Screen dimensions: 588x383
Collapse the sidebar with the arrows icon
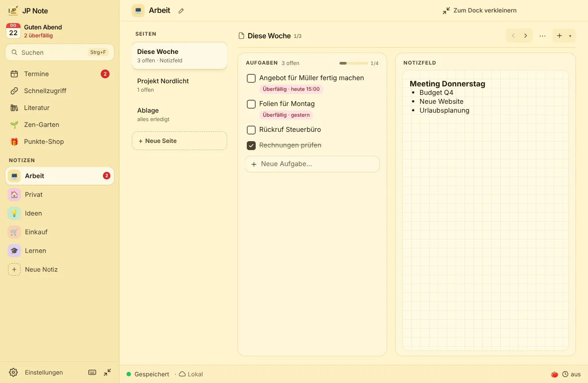coord(107,372)
